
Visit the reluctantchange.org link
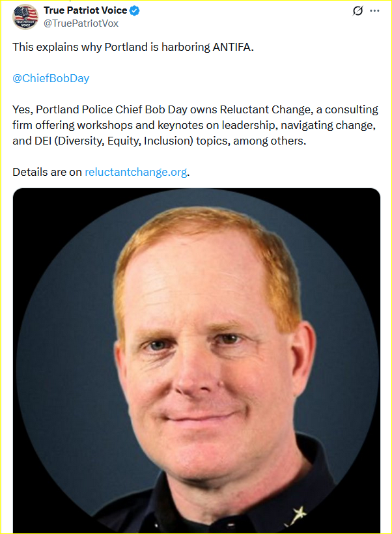pyautogui.click(x=135, y=172)
